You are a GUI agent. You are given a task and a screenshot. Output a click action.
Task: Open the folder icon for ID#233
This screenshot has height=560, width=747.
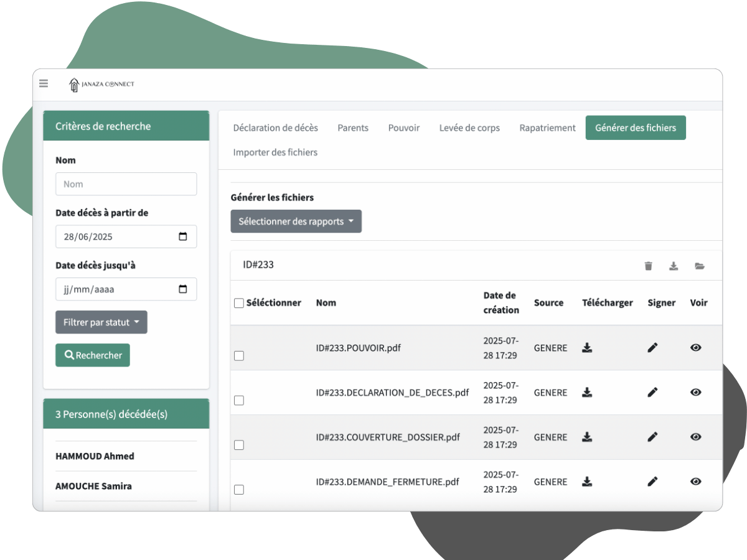pyautogui.click(x=700, y=266)
